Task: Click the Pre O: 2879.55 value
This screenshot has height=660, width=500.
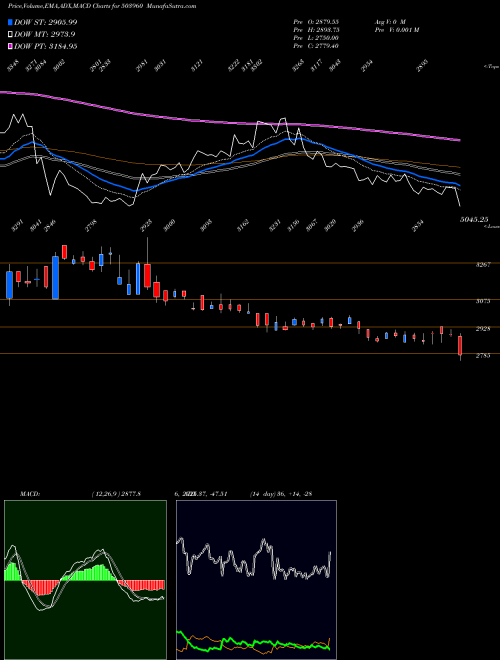Action: point(316,21)
